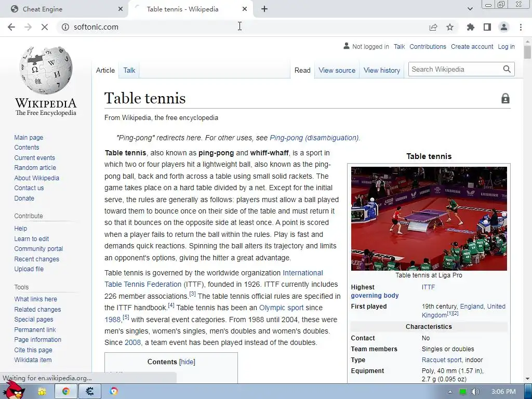Open the second Chrome taskbar icon
The height and width of the screenshot is (399, 532).
(x=114, y=392)
